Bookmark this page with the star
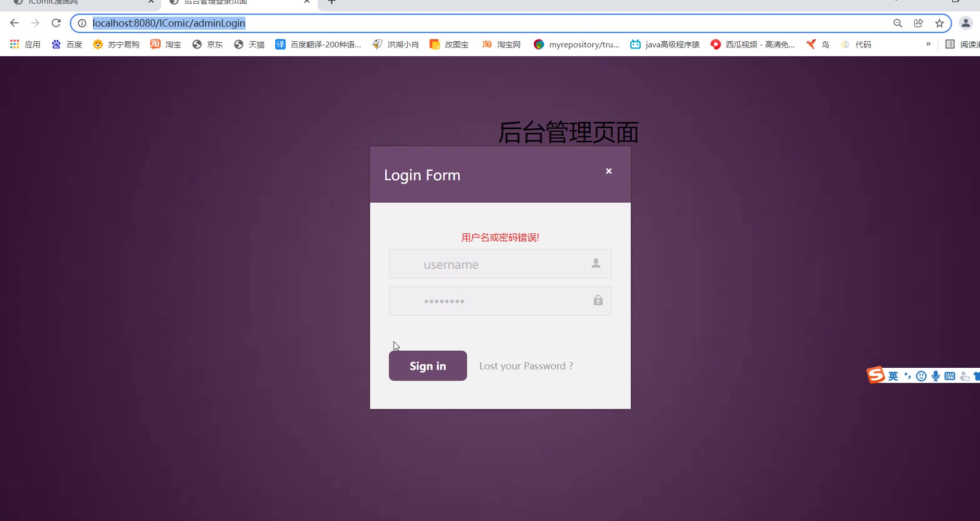This screenshot has width=980, height=521. point(939,23)
